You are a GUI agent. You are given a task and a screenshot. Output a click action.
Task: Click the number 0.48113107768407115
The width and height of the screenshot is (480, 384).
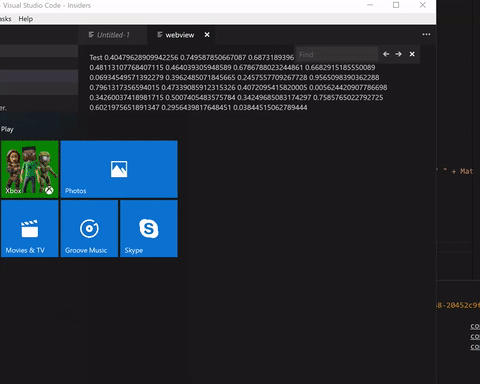(126, 67)
